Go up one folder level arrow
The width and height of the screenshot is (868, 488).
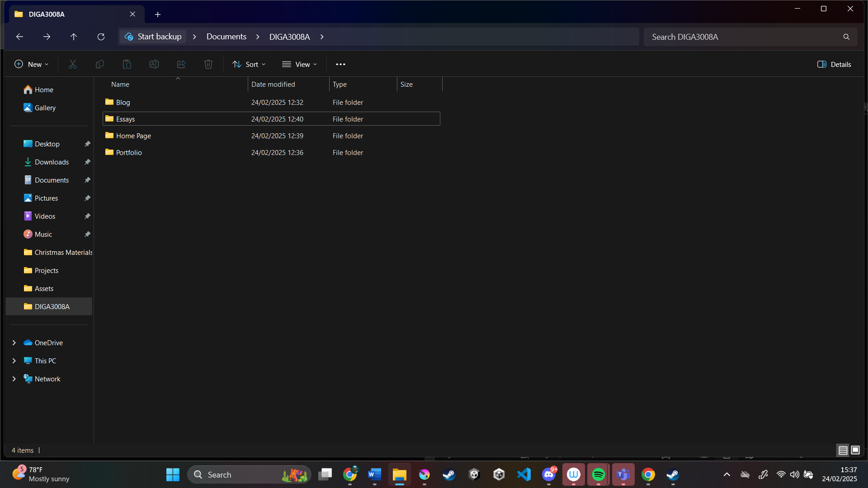click(74, 37)
